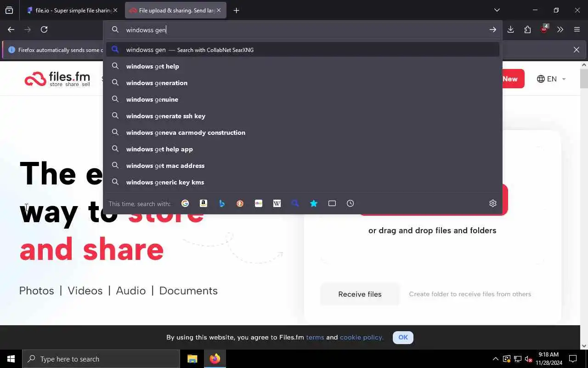588x368 pixels.
Task: Choose 'windowss gen — Search with CollabNet SearXNG'
Action: click(x=303, y=50)
